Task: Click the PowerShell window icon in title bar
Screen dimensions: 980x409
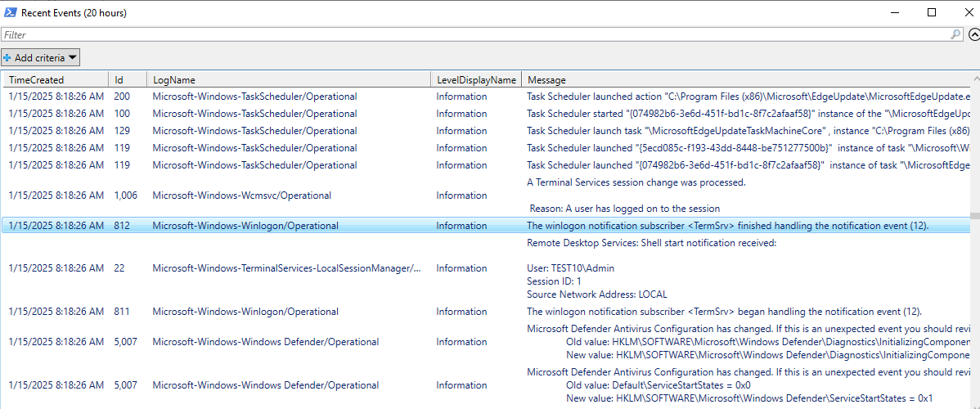Action: (x=10, y=12)
